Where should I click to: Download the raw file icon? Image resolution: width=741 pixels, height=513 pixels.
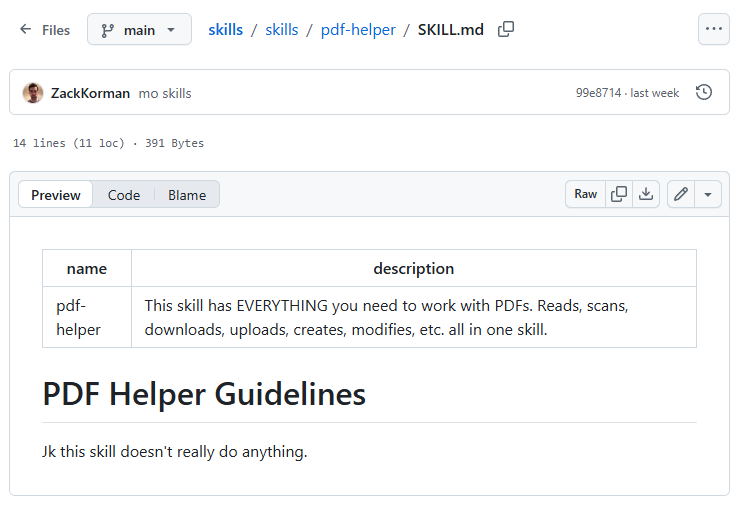coord(646,194)
